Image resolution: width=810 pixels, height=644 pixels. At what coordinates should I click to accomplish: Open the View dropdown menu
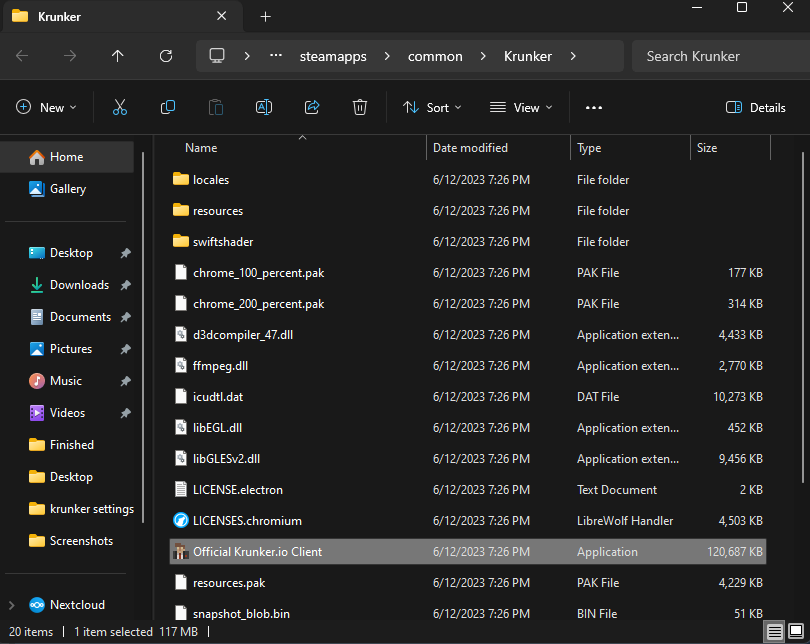point(521,107)
